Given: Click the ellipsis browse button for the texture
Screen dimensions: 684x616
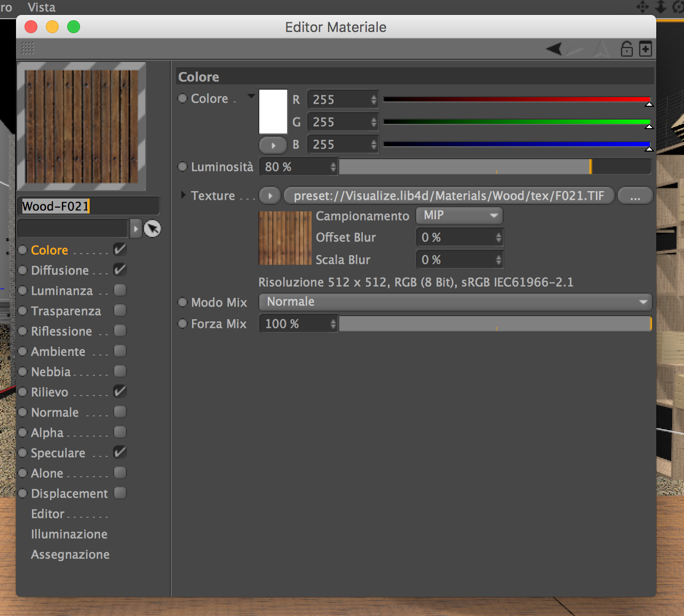Looking at the screenshot, I should (635, 196).
